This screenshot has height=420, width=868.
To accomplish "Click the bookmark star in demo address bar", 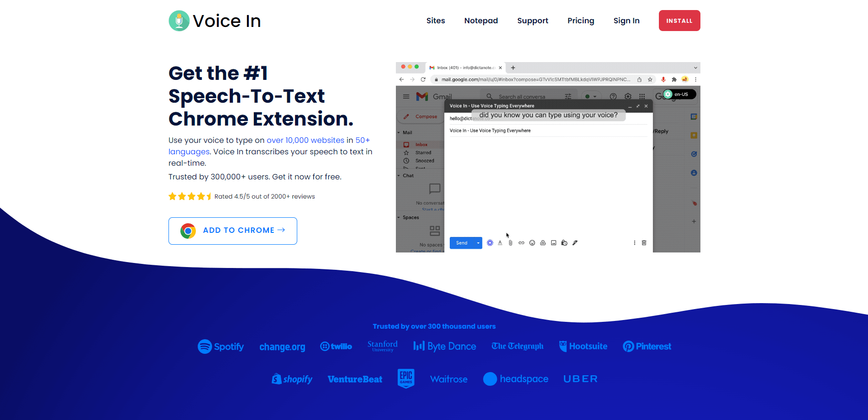I will point(650,79).
